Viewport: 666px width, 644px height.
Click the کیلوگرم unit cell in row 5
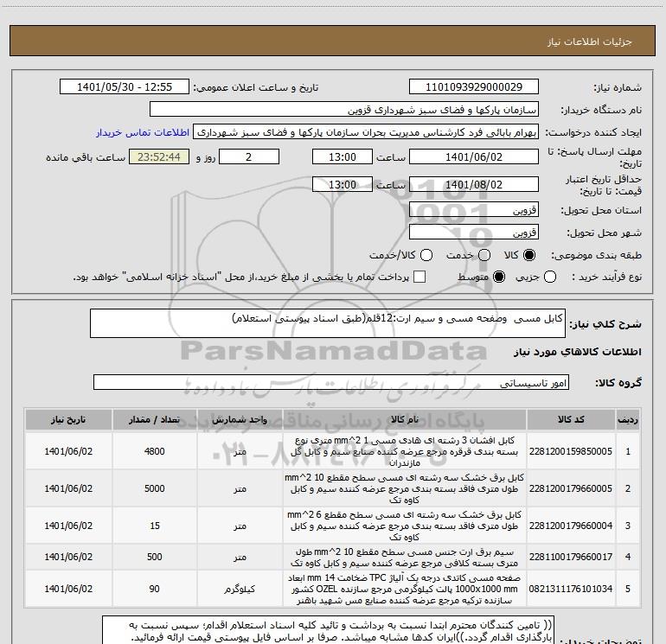pyautogui.click(x=240, y=589)
